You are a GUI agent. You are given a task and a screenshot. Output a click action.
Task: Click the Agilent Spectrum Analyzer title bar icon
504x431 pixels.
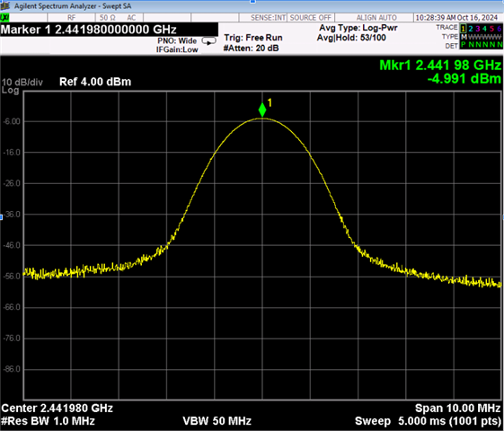[5, 5]
